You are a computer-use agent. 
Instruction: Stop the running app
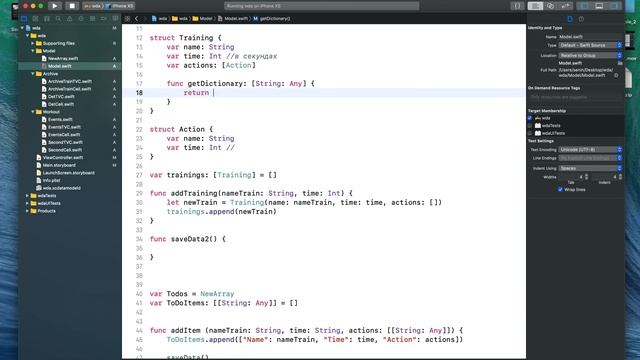tap(72, 6)
